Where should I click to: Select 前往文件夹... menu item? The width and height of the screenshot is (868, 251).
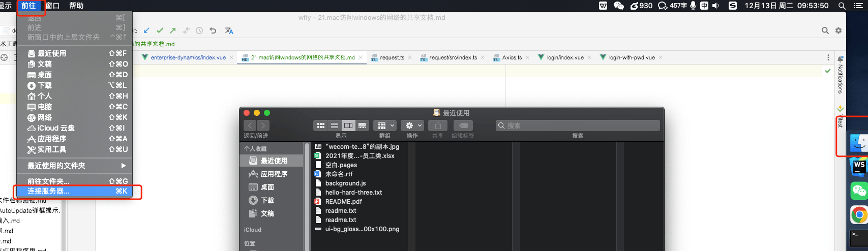point(74,181)
